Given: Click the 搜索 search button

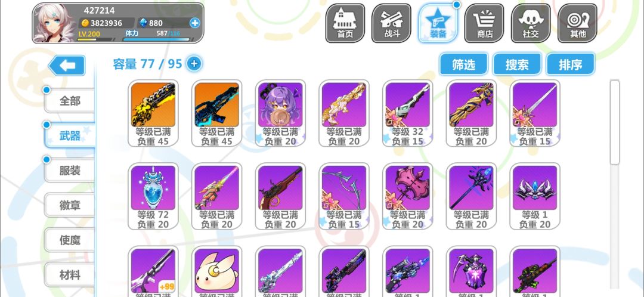Looking at the screenshot, I should pos(517,64).
